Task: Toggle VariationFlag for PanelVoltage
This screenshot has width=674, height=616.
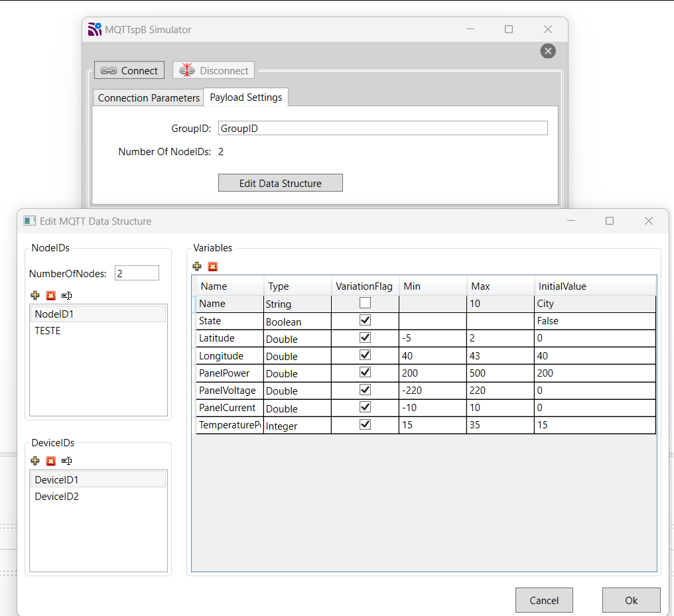Action: pyautogui.click(x=365, y=390)
